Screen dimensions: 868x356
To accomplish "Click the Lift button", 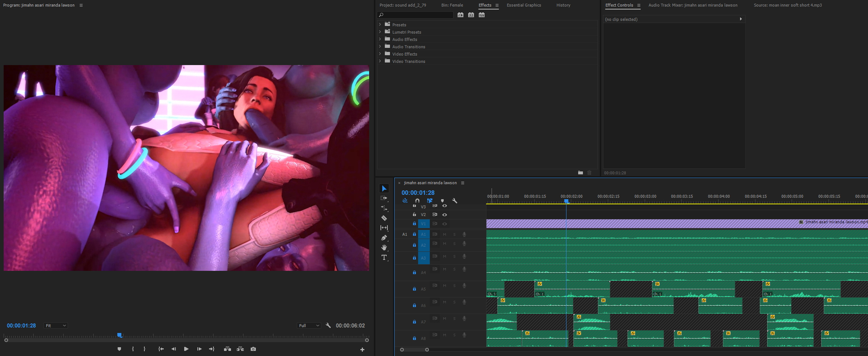I will coord(227,349).
